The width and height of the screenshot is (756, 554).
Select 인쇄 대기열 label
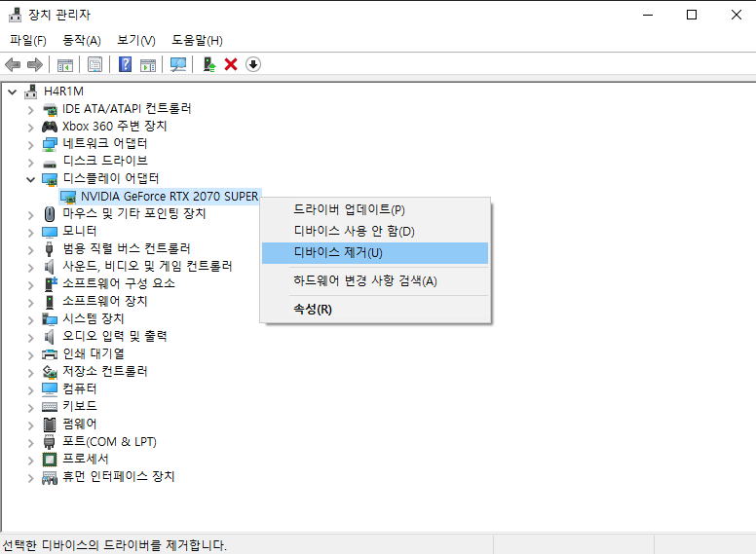(x=94, y=354)
